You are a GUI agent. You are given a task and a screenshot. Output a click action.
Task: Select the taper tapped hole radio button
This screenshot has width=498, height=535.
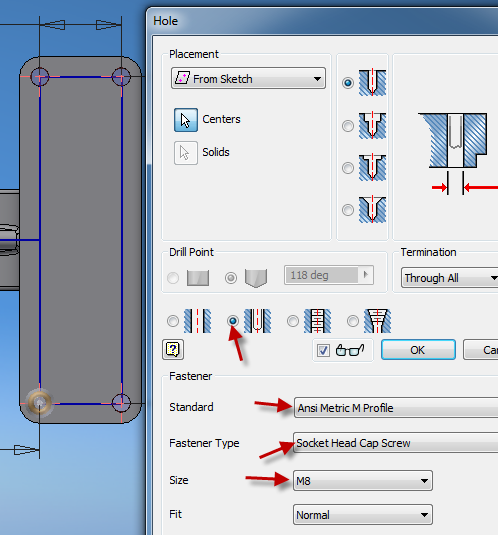click(353, 321)
